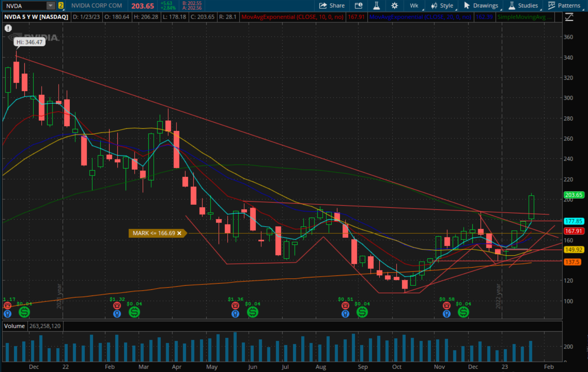The height and width of the screenshot is (372, 588).
Task: Click red earnings phone icon labeled $1.36
Action: 235,306
